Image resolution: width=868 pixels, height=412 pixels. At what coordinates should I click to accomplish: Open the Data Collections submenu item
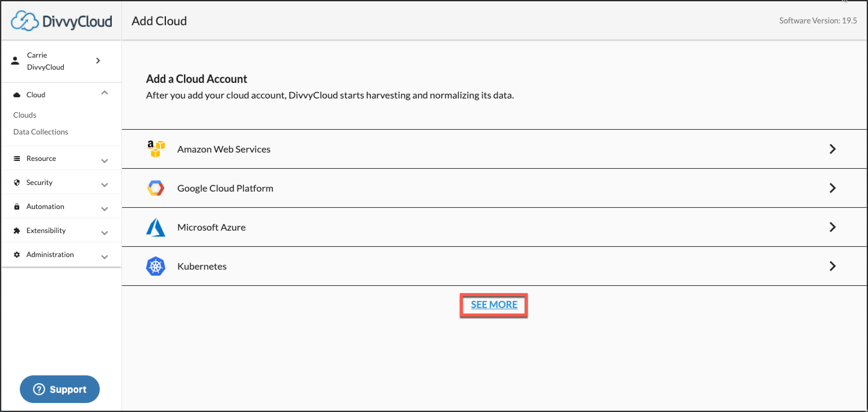pyautogui.click(x=41, y=132)
